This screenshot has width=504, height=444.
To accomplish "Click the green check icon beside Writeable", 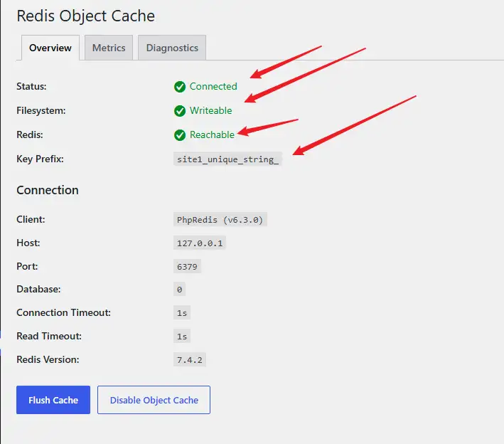I will coord(180,111).
